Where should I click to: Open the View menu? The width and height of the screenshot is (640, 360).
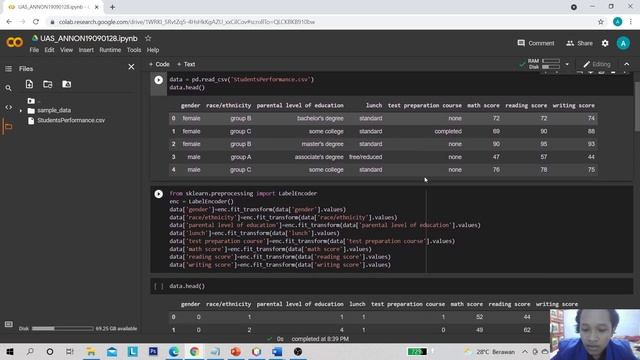click(x=67, y=50)
